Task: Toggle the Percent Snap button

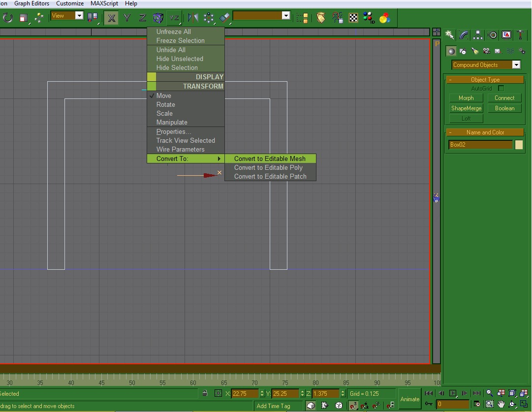Action: (x=376, y=405)
